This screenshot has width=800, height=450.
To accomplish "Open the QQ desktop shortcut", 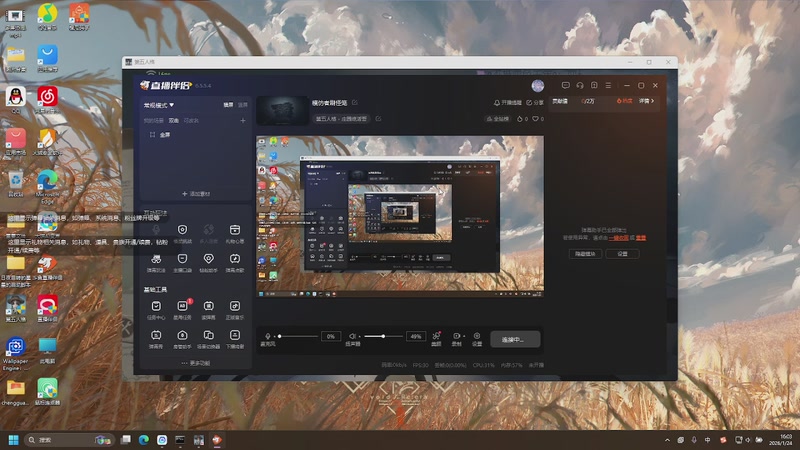I will click(x=16, y=100).
